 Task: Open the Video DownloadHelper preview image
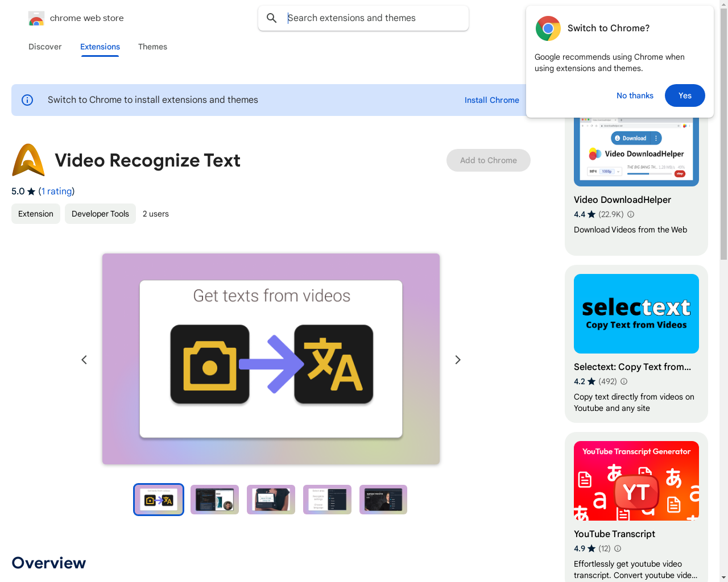636,152
